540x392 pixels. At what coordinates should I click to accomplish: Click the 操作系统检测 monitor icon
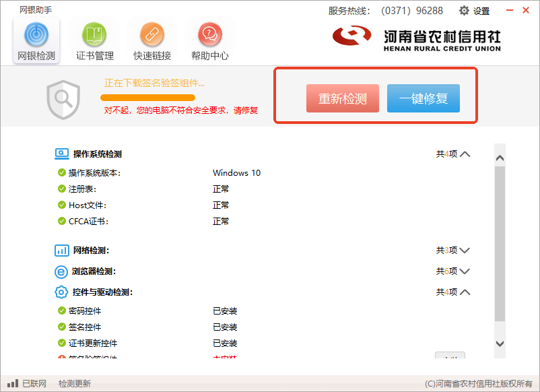pyautogui.click(x=61, y=154)
